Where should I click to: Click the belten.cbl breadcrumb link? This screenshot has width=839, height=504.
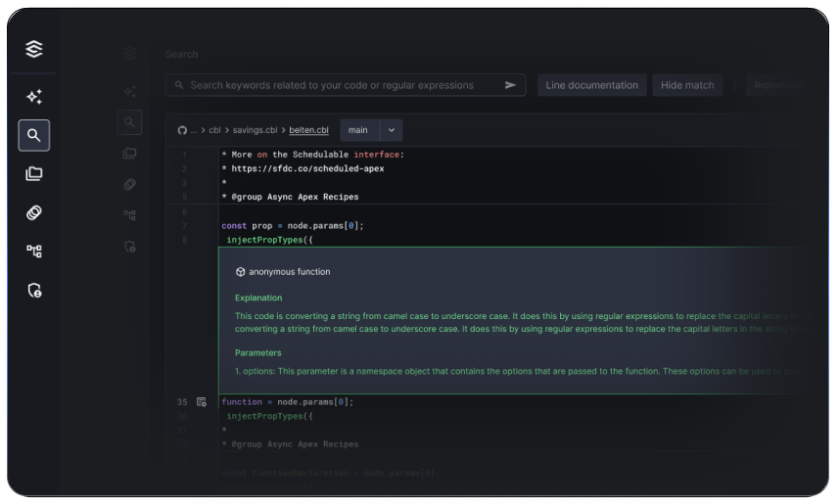pos(308,130)
